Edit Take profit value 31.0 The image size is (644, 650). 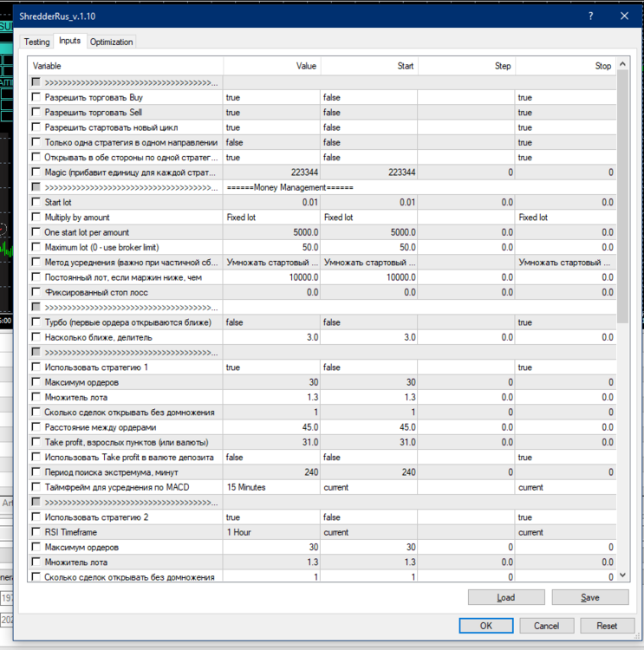pos(271,442)
